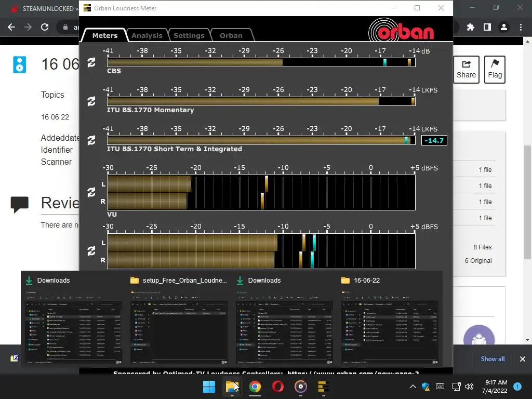Image resolution: width=532 pixels, height=399 pixels.
Task: Click the 8 Files entry on the web page
Action: click(483, 247)
